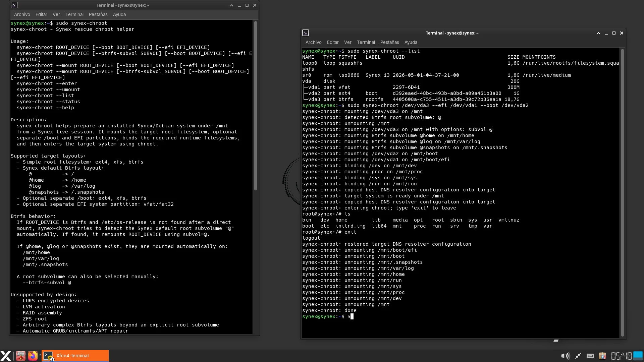Click 'LUKS encrypted devices' line
The image size is (644, 362).
53,301
